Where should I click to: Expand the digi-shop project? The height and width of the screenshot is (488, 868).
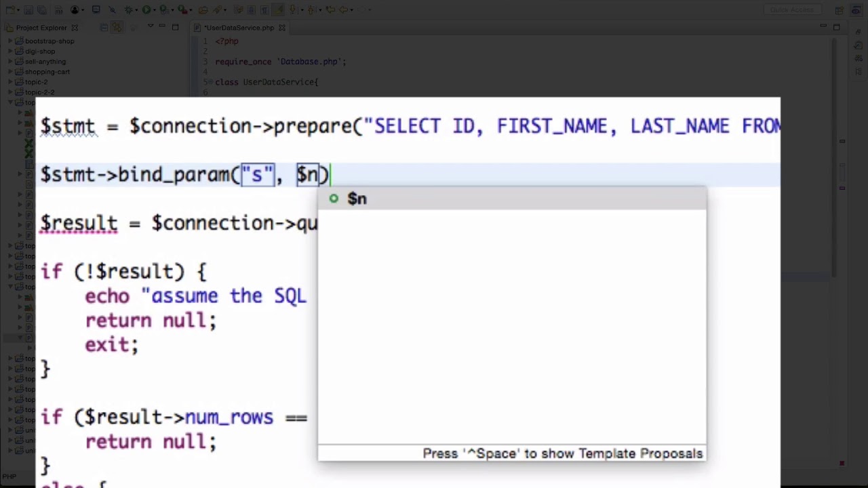11,51
